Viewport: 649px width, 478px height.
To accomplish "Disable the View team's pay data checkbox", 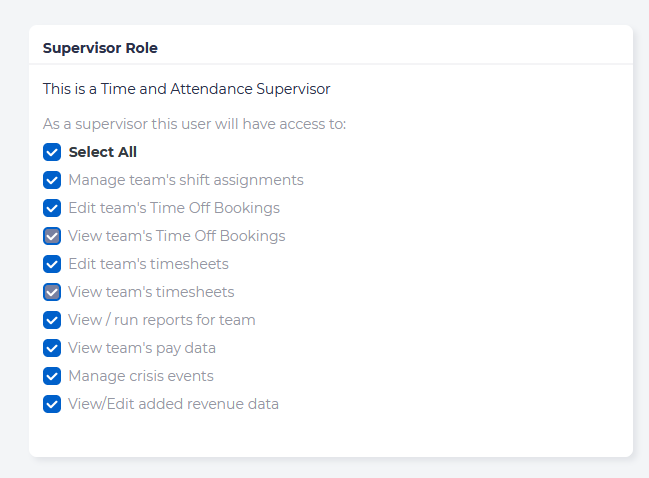I will pos(52,348).
